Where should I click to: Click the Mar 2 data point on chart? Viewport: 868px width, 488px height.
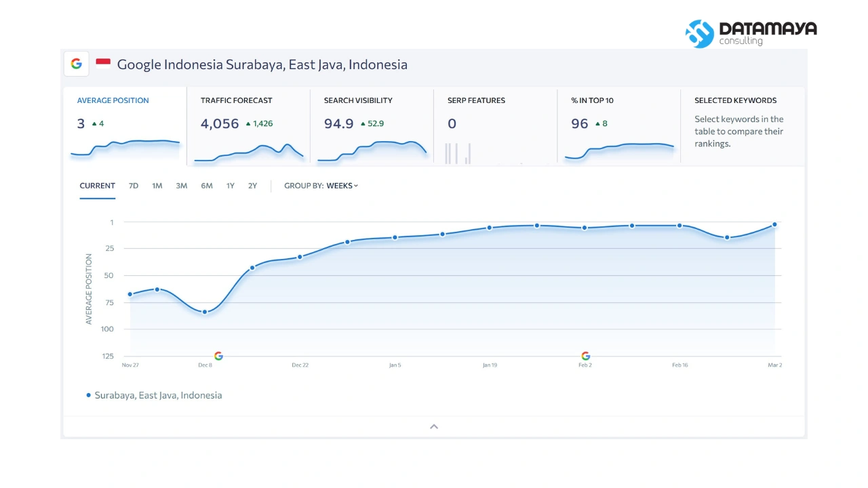tap(774, 224)
